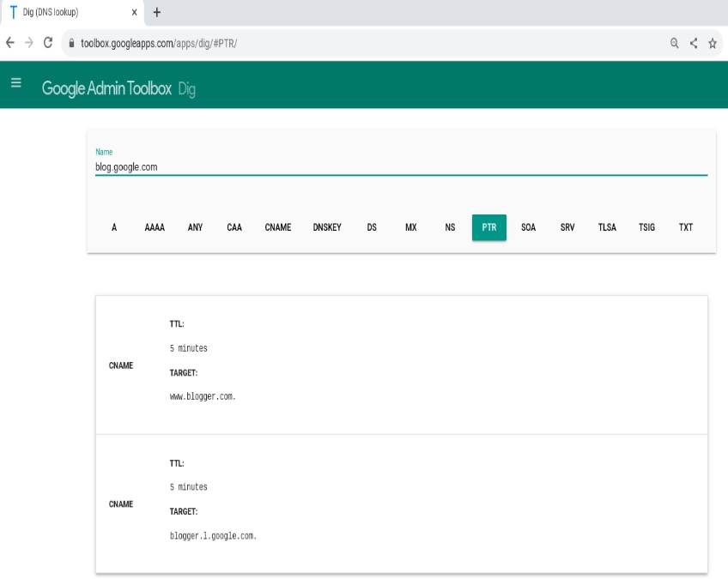Select the CNAME record type button
728x579 pixels.
[277, 227]
